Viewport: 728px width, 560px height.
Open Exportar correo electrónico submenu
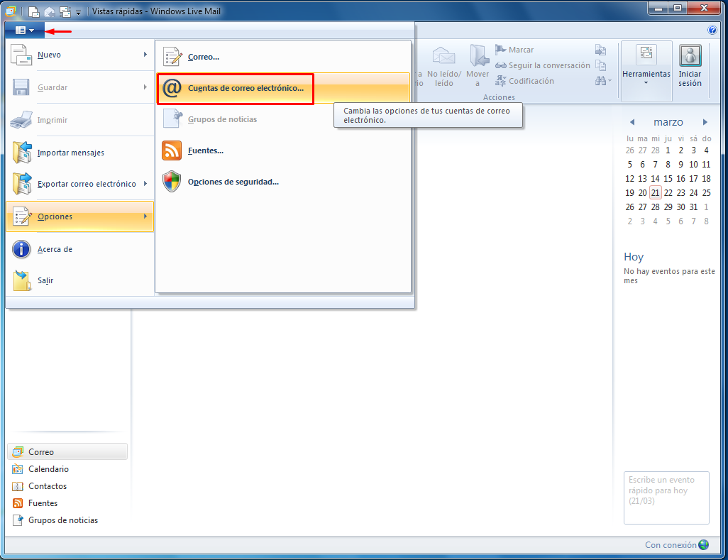point(79,184)
